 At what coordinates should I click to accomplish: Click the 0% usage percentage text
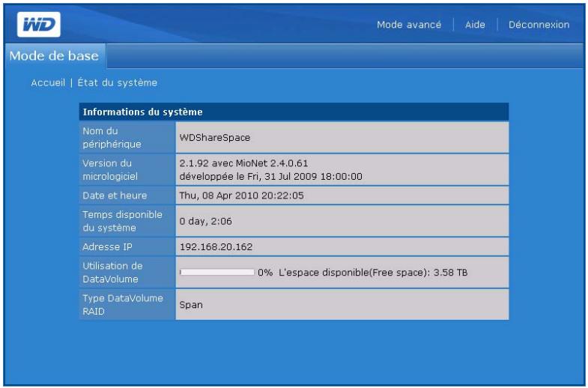pos(265,273)
